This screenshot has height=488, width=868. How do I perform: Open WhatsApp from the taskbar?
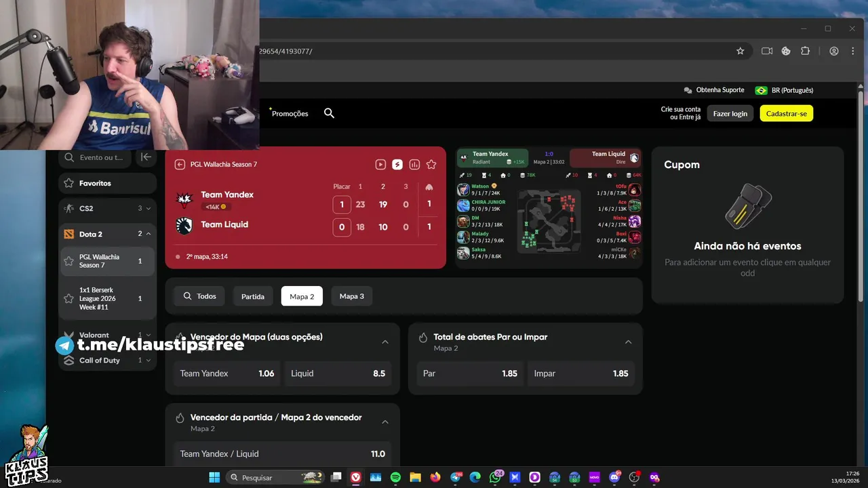coord(495,477)
